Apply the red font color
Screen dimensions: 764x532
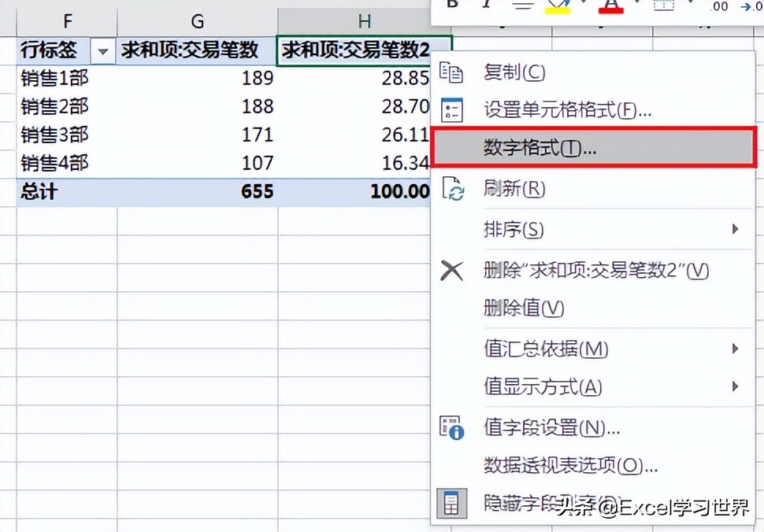(611, 6)
